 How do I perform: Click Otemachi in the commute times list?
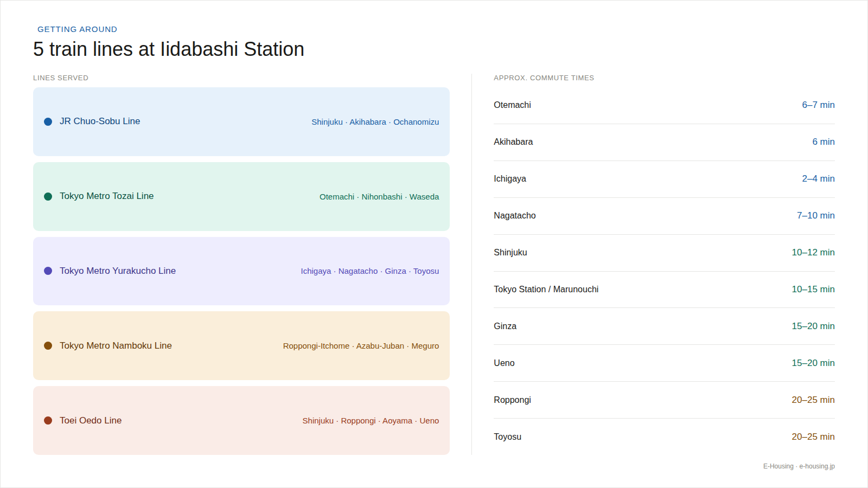pos(512,105)
